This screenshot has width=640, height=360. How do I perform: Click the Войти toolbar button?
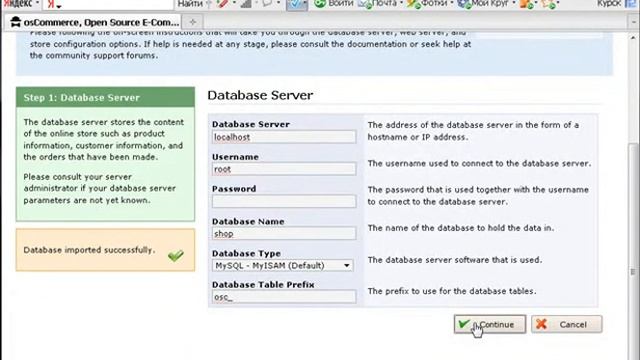334,4
